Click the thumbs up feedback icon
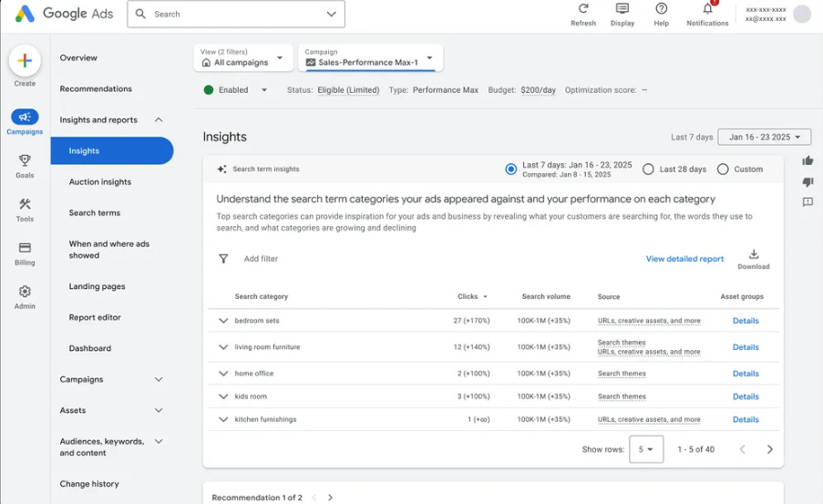Viewport: 823px width, 504px height. click(808, 160)
